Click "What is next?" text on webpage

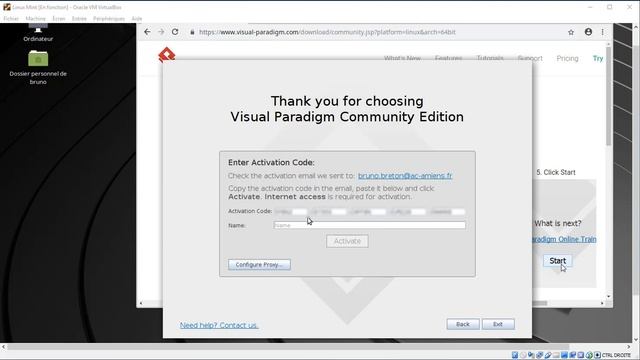click(558, 223)
